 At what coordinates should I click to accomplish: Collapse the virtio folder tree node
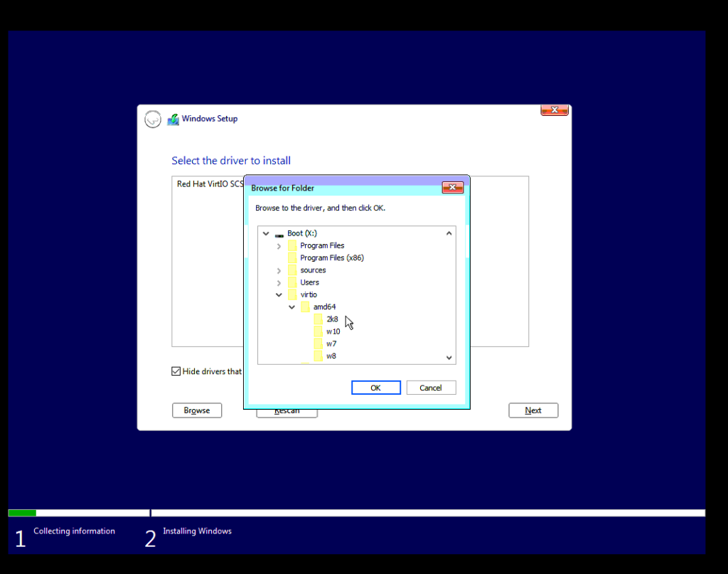(279, 294)
